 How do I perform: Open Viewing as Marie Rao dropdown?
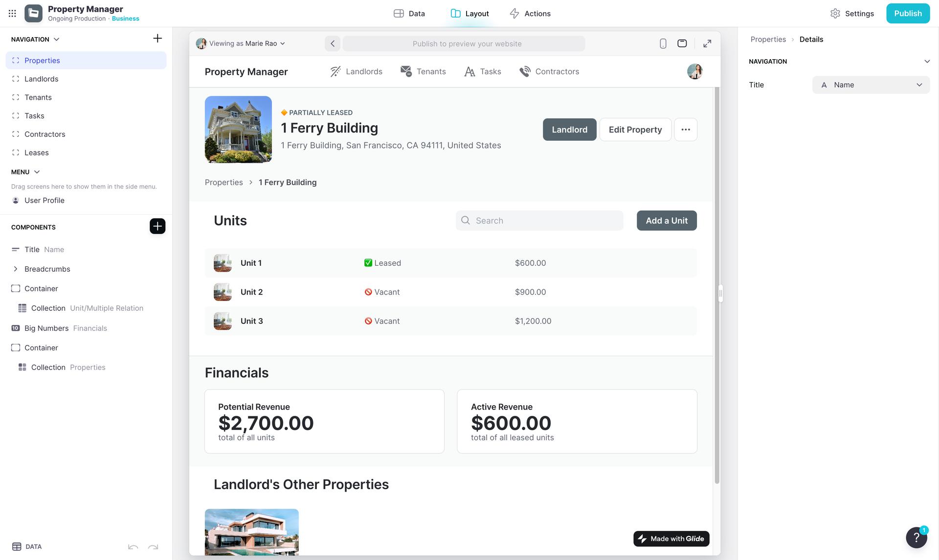241,43
